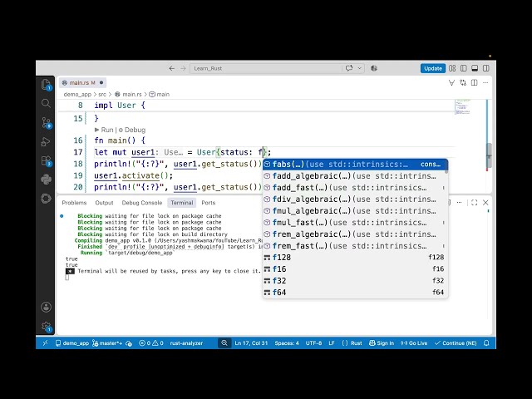Click the main function breadcrumb
Image resolution: width=532 pixels, height=399 pixels.
click(160, 94)
